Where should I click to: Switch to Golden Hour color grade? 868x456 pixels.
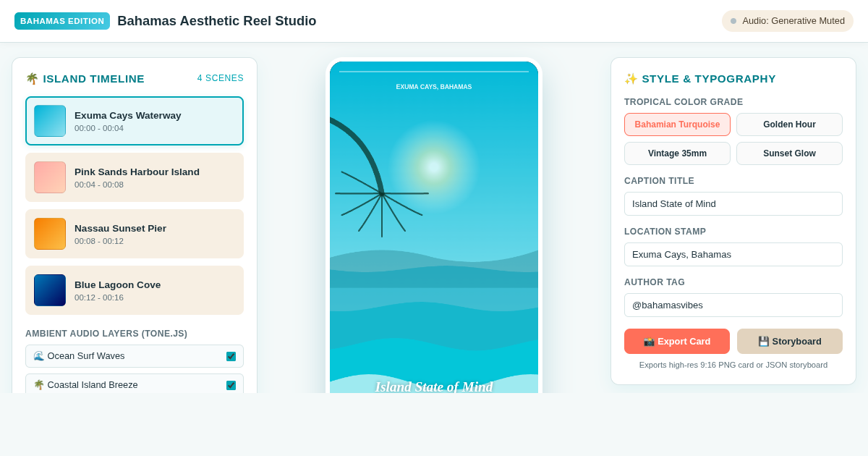[x=789, y=124]
